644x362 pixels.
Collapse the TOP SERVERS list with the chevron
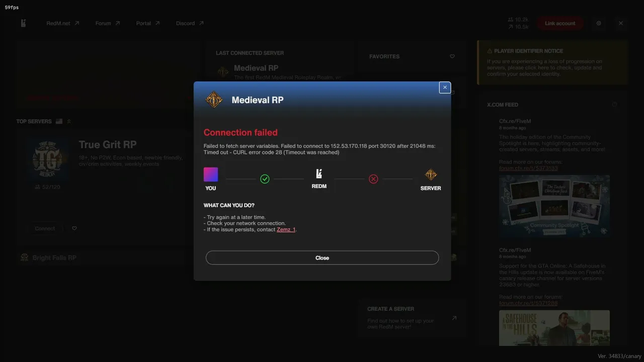click(x=69, y=121)
